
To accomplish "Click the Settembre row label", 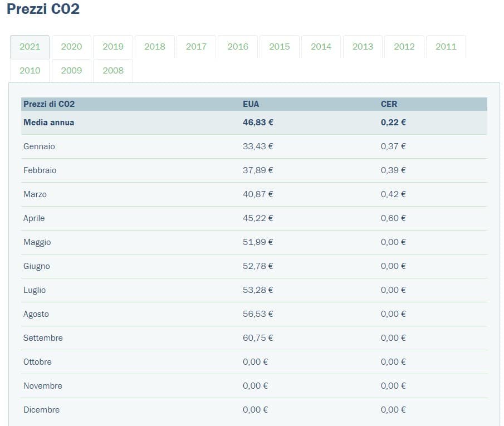I will [x=43, y=338].
